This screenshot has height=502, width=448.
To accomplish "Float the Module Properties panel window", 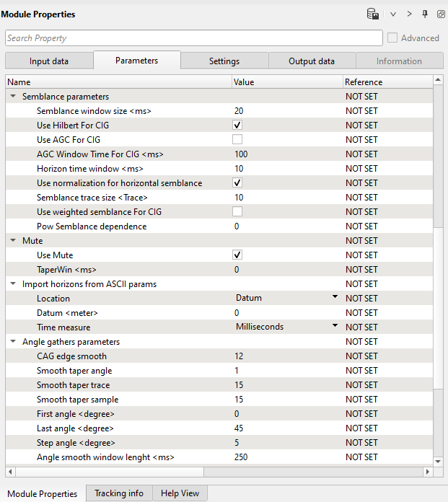I will pos(440,14).
